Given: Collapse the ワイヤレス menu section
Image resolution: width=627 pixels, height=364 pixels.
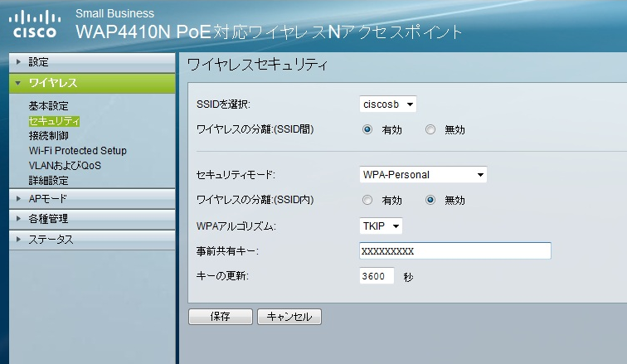Looking at the screenshot, I should tap(92, 83).
